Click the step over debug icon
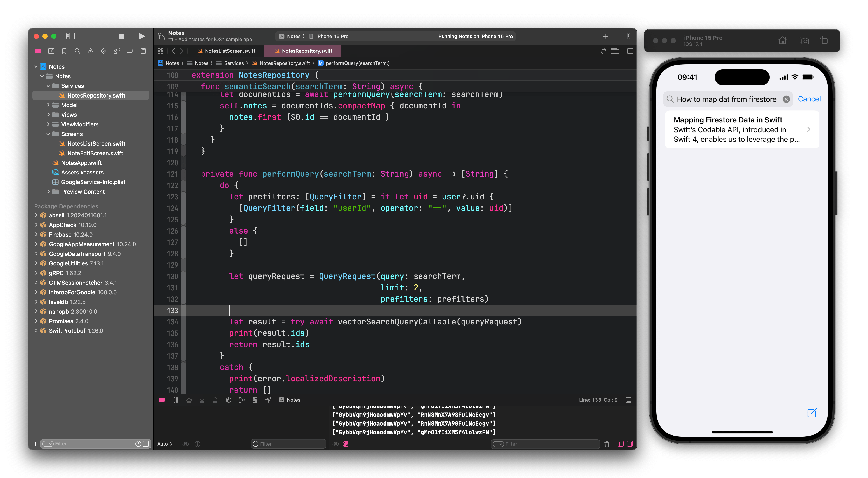Screen dimensions: 868x478 click(188, 400)
